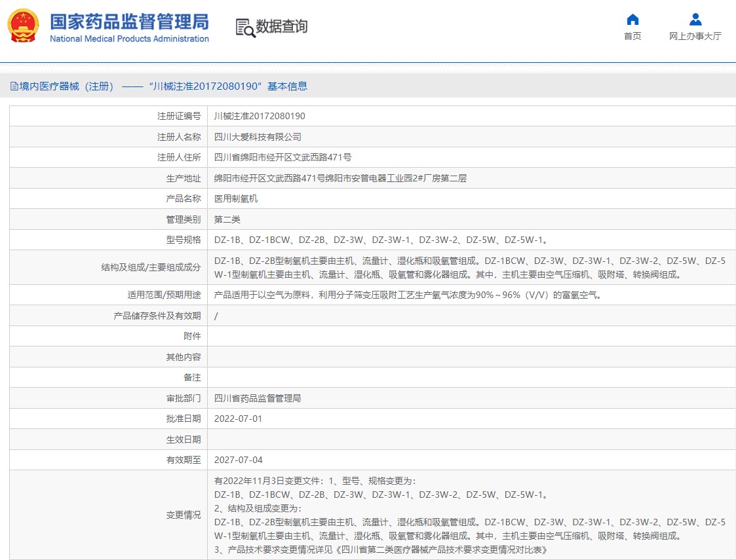This screenshot has height=560, width=736.
Task: Click the national emblem logo
Action: [23, 26]
